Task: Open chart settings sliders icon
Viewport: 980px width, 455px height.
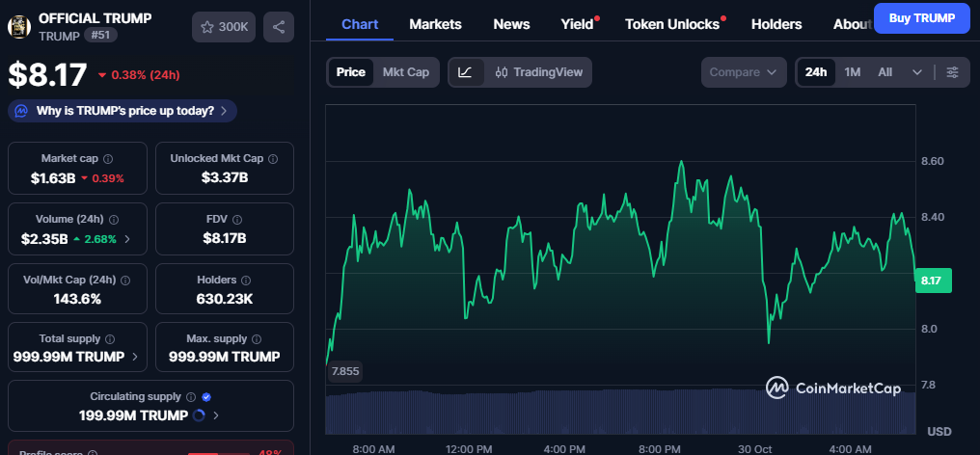Action: (952, 72)
